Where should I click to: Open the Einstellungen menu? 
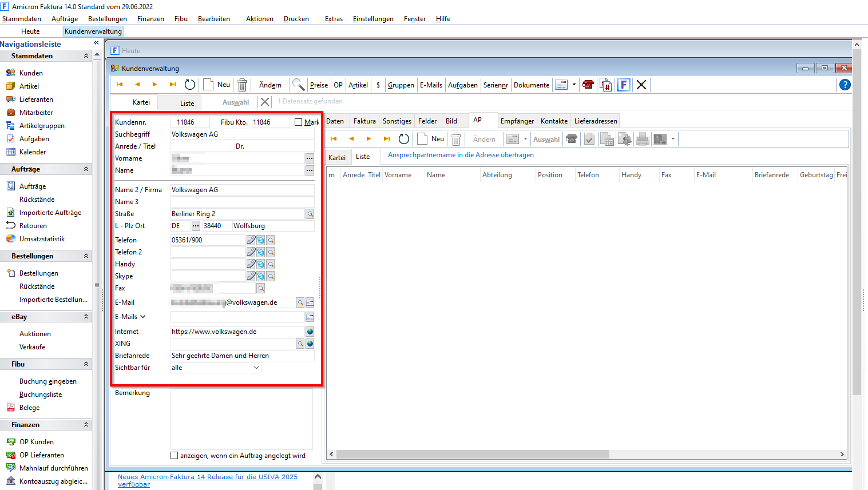pos(373,19)
